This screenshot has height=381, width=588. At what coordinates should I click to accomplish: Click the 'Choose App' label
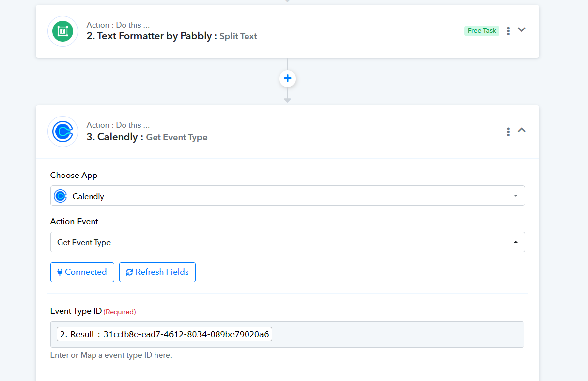pyautogui.click(x=74, y=176)
